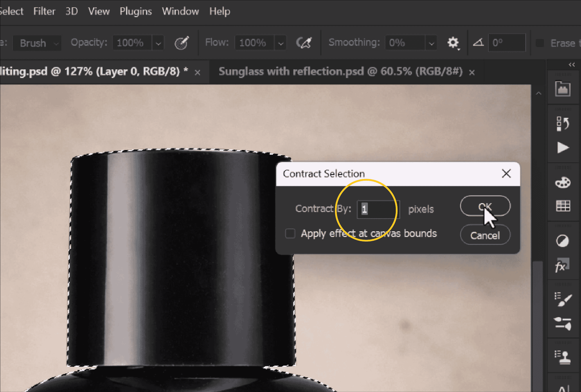Open the Actions panel play icon
Image resolution: width=581 pixels, height=392 pixels.
[563, 148]
